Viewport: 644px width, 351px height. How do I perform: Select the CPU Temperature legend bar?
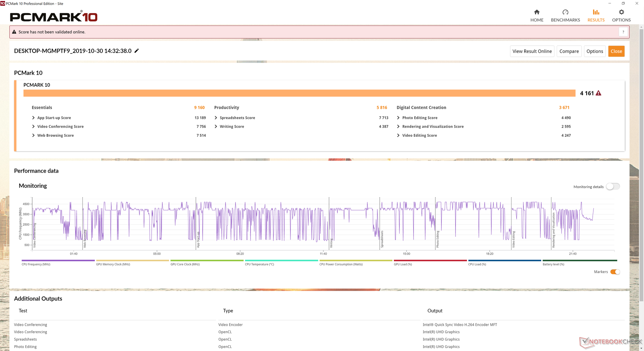[281, 260]
